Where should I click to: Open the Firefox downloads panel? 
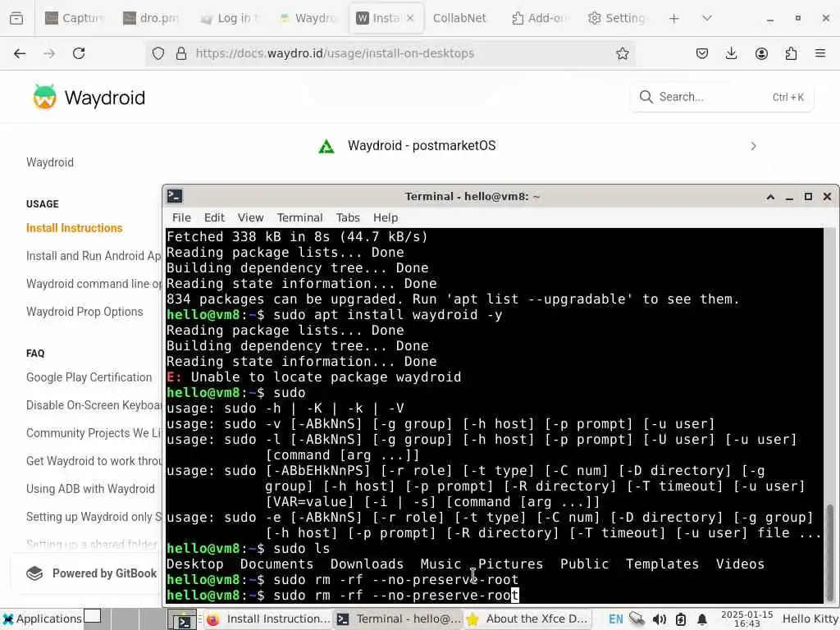(731, 53)
